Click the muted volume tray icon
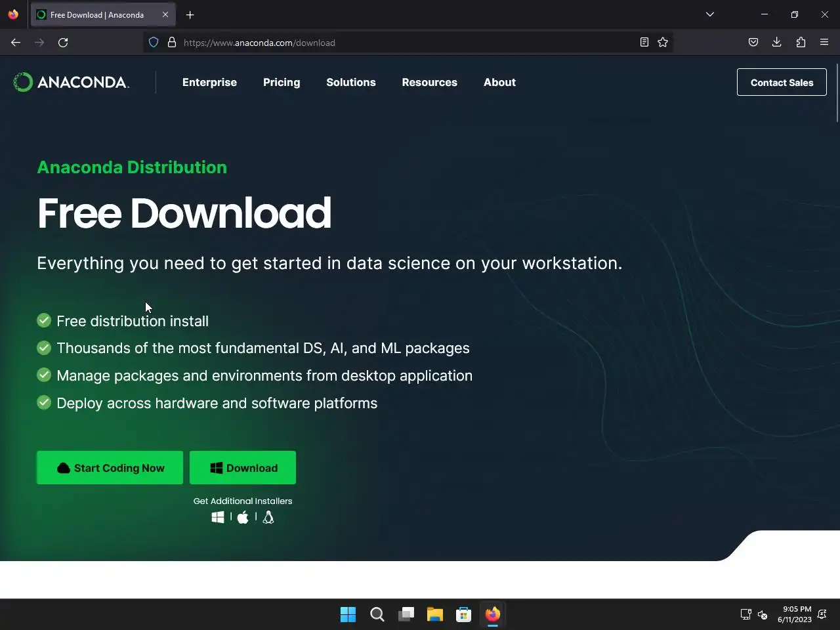Image resolution: width=840 pixels, height=630 pixels. (763, 614)
